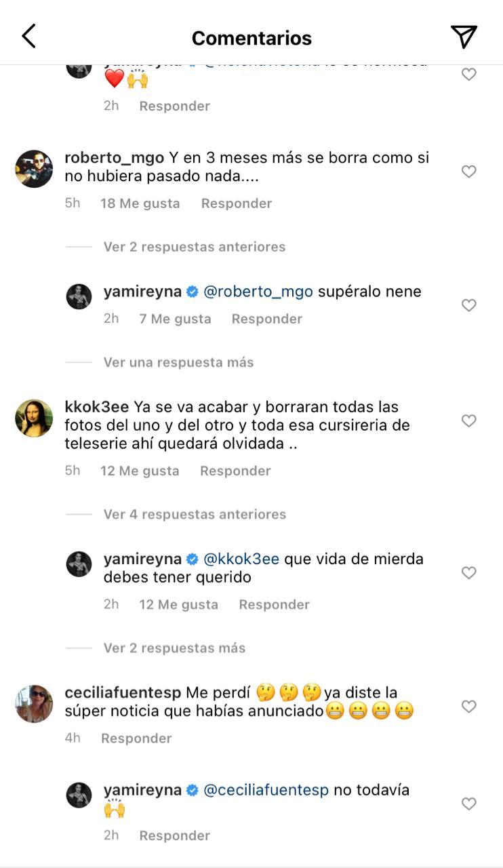Open the share via Direct paper plane icon

click(464, 35)
